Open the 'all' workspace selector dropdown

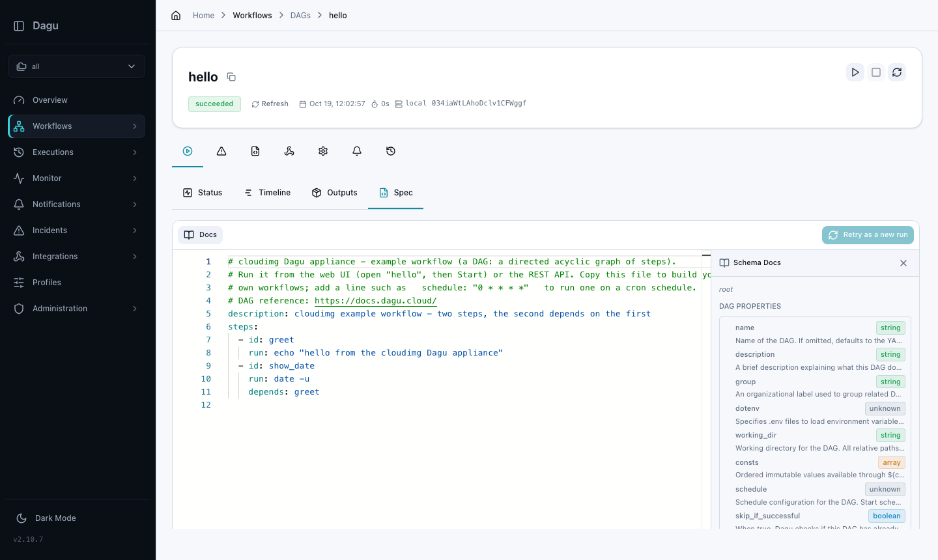(x=76, y=66)
